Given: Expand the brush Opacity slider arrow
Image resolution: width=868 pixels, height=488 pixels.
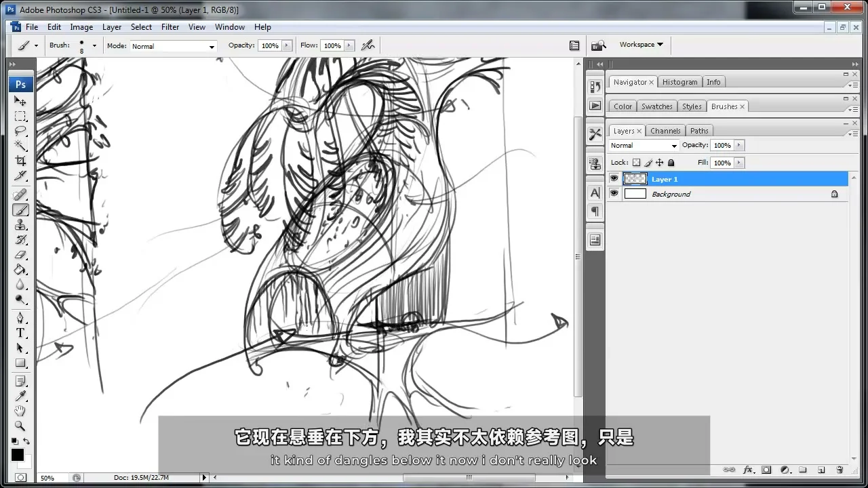Looking at the screenshot, I should [x=287, y=45].
